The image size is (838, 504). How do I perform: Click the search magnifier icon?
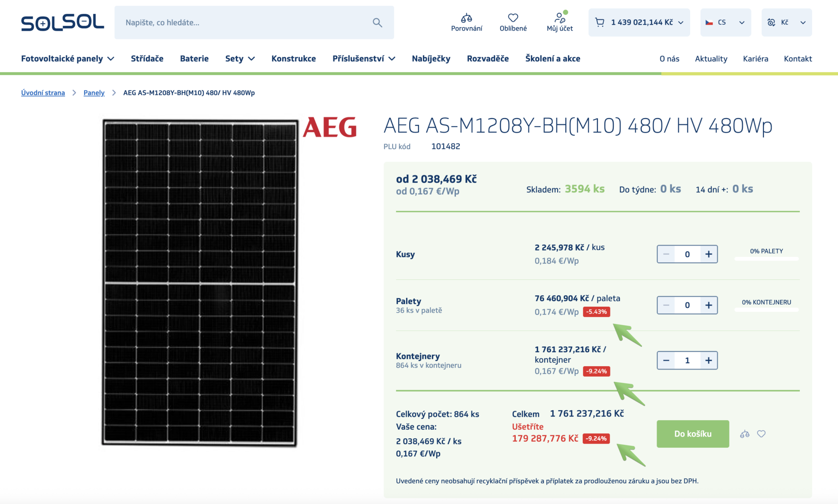tap(378, 23)
